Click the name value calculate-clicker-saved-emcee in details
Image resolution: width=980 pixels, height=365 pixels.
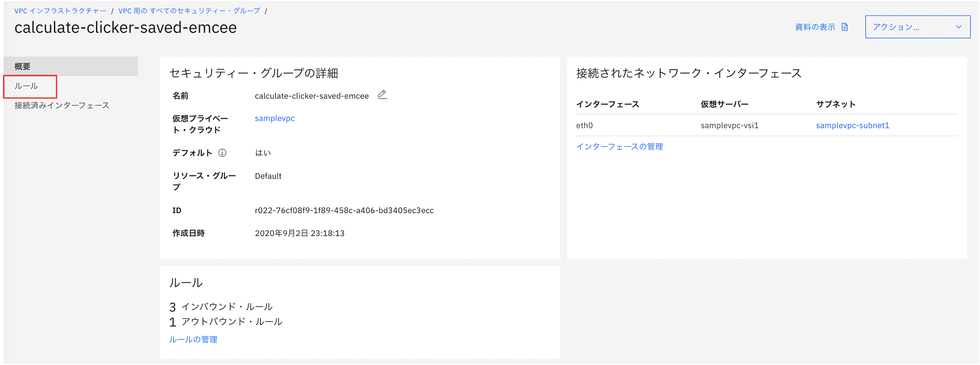coord(311,96)
